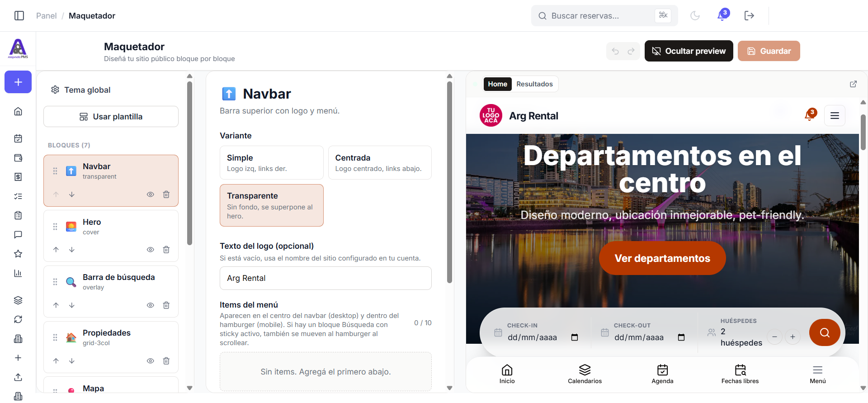Open preview in new window icon

(853, 84)
